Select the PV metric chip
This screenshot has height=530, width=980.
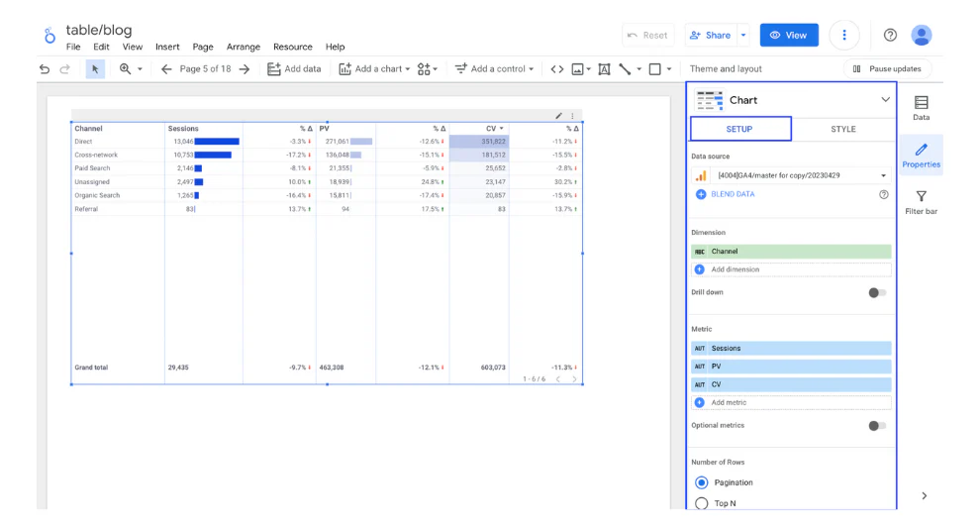(791, 367)
